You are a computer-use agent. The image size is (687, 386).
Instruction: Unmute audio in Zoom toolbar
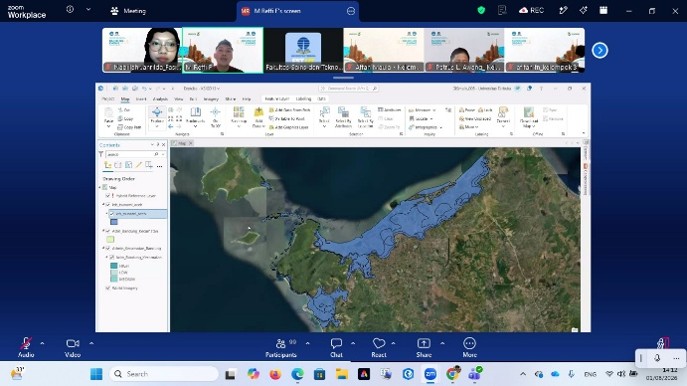click(26, 348)
